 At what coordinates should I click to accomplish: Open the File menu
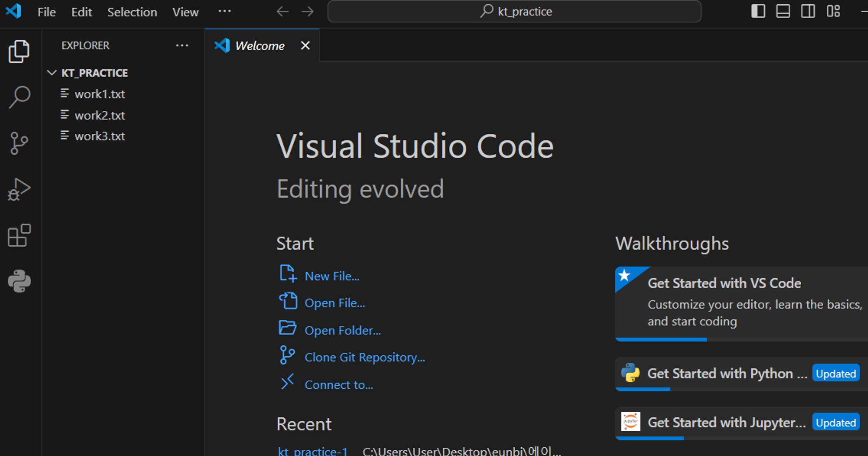pyautogui.click(x=46, y=12)
